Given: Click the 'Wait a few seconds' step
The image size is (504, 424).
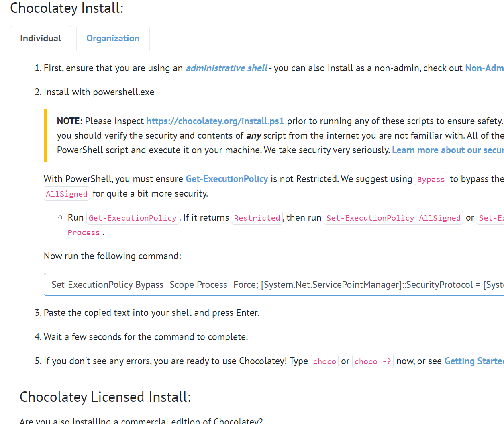Looking at the screenshot, I should tap(146, 337).
